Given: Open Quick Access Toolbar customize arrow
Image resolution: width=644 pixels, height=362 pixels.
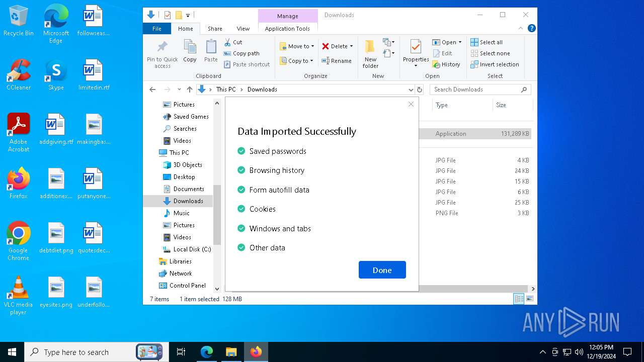Looking at the screenshot, I should click(188, 15).
